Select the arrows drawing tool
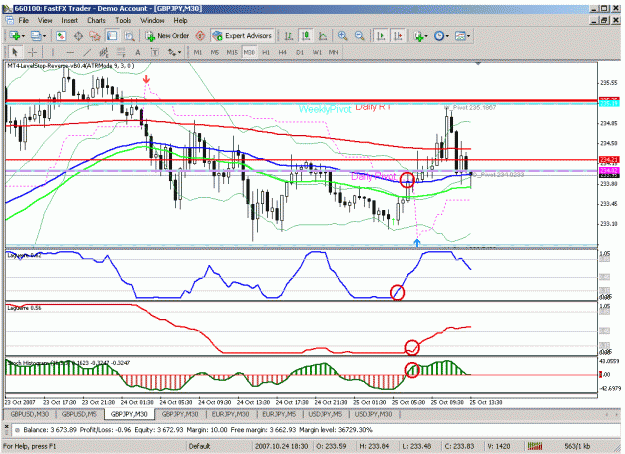The image size is (625, 454). click(x=171, y=52)
